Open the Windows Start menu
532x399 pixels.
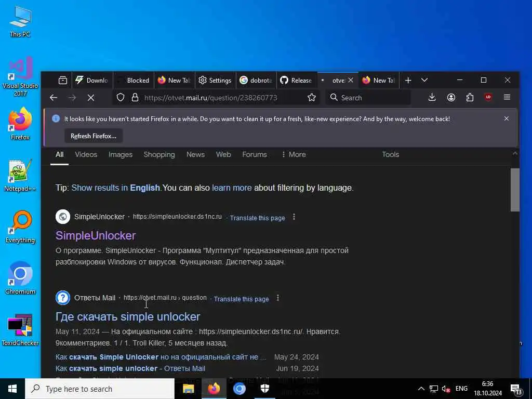(x=12, y=389)
